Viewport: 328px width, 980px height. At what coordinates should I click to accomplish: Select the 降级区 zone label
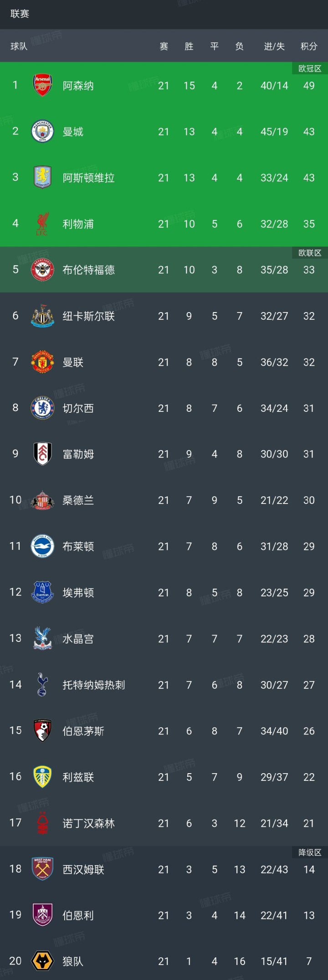coord(310,852)
